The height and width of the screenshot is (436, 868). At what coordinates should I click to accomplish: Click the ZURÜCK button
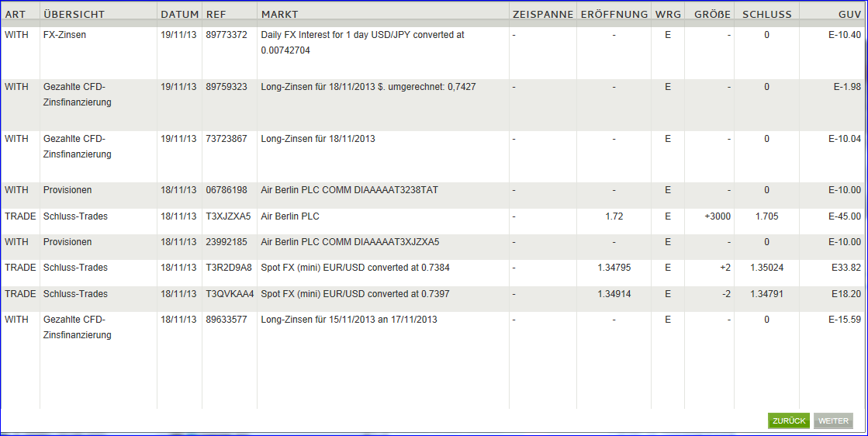[789, 421]
